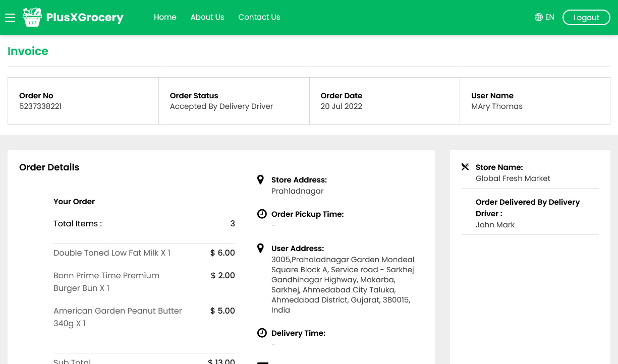Click the Store Name fork-and-knife icon
This screenshot has width=618, height=364.
[x=465, y=167]
